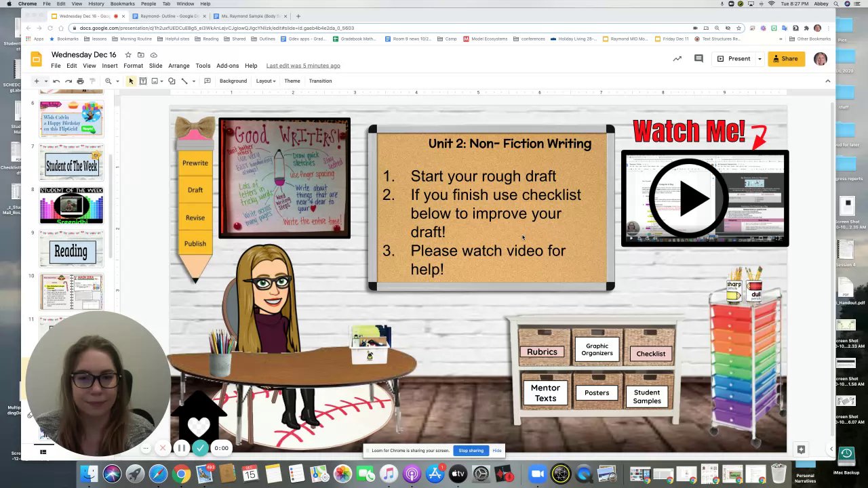868x488 pixels.
Task: Choose the Select arrow cursor tool
Action: click(x=131, y=81)
